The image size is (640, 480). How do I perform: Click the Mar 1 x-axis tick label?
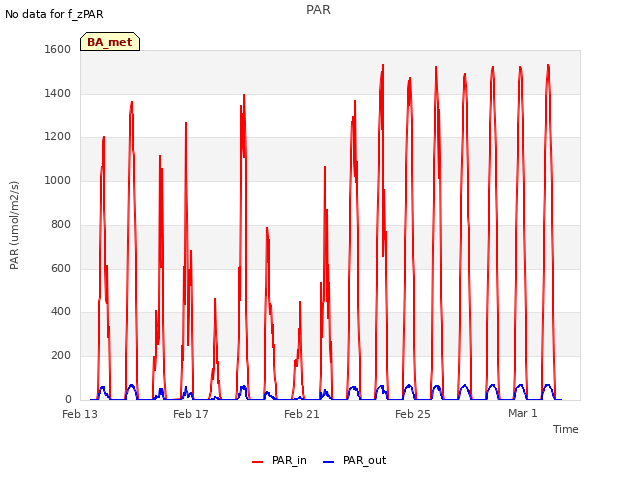[x=523, y=413]
